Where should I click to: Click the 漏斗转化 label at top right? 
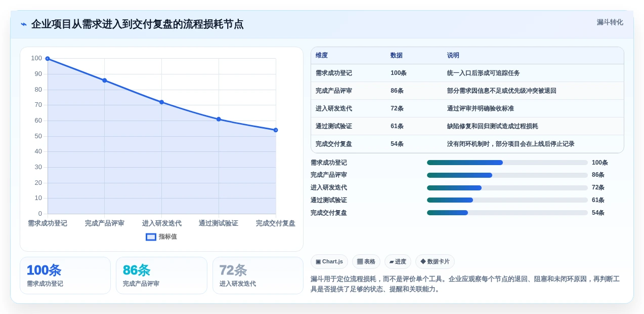pos(610,22)
